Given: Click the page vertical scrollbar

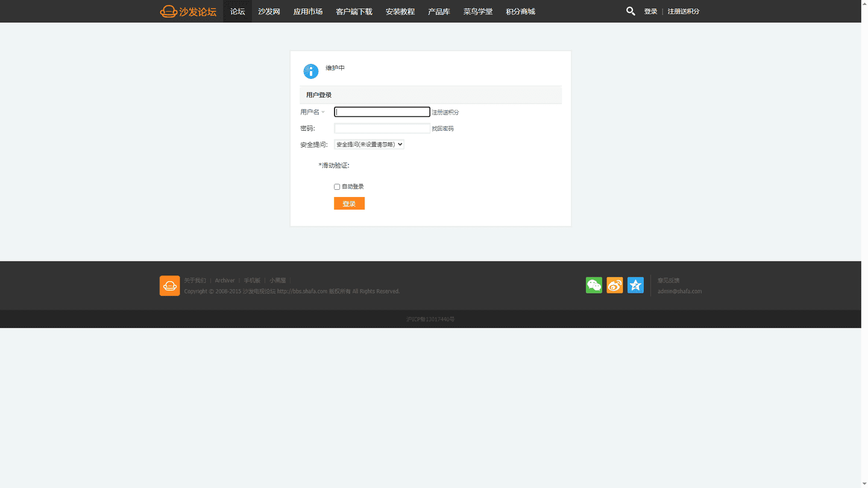Looking at the screenshot, I should (864, 244).
